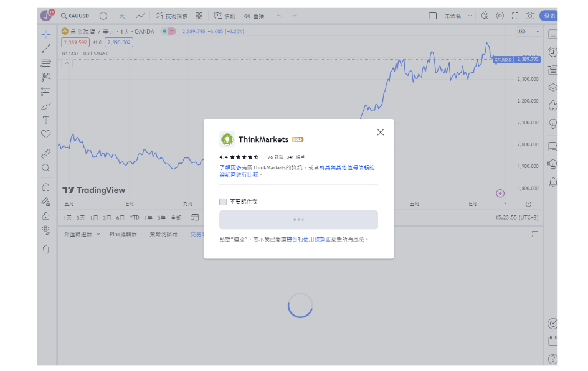Select the chart patterns tool

46,77
